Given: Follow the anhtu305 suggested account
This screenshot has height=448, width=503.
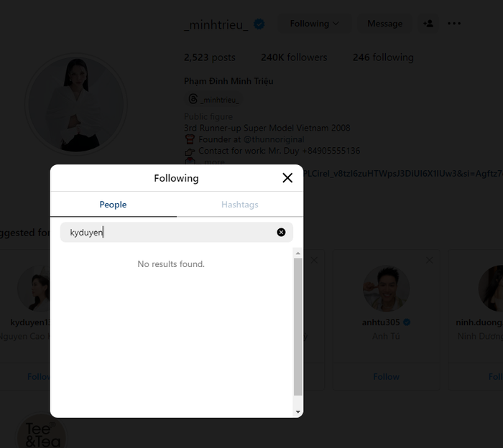Looking at the screenshot, I should [x=386, y=376].
